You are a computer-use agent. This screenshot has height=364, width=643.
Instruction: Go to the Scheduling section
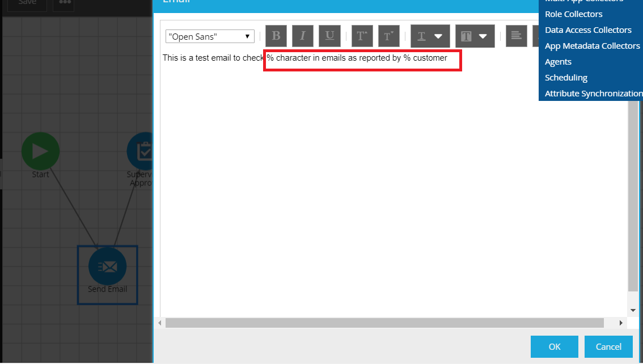[x=566, y=77]
